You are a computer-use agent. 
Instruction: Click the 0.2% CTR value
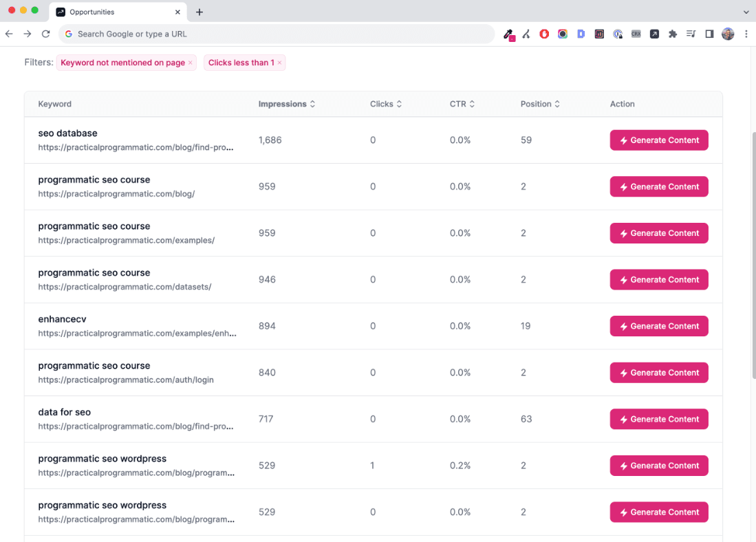460,466
